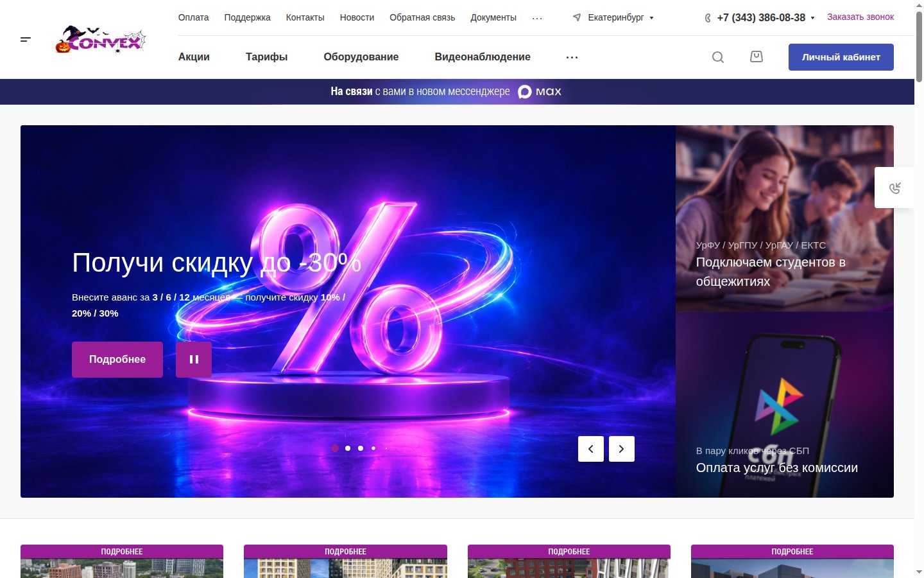The width and height of the screenshot is (924, 578).
Task: Open the Акции menu
Action: pos(194,57)
